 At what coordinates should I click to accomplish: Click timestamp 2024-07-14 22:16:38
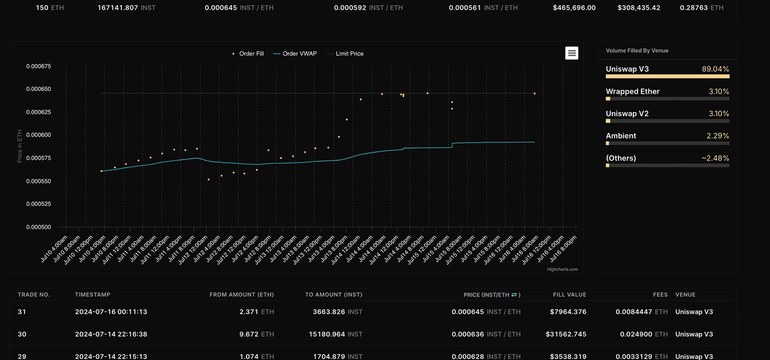click(x=111, y=334)
